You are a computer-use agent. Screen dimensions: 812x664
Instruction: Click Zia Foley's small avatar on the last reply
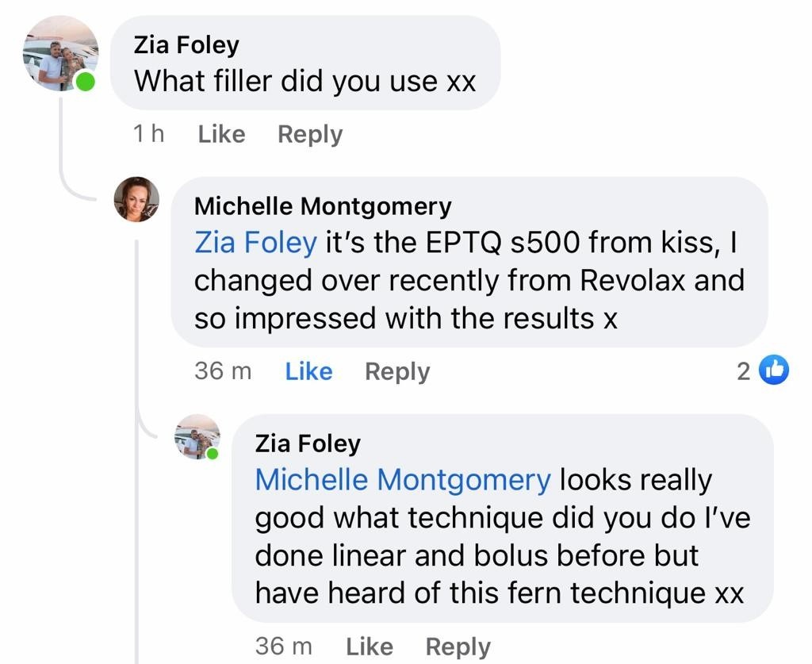[x=197, y=436]
